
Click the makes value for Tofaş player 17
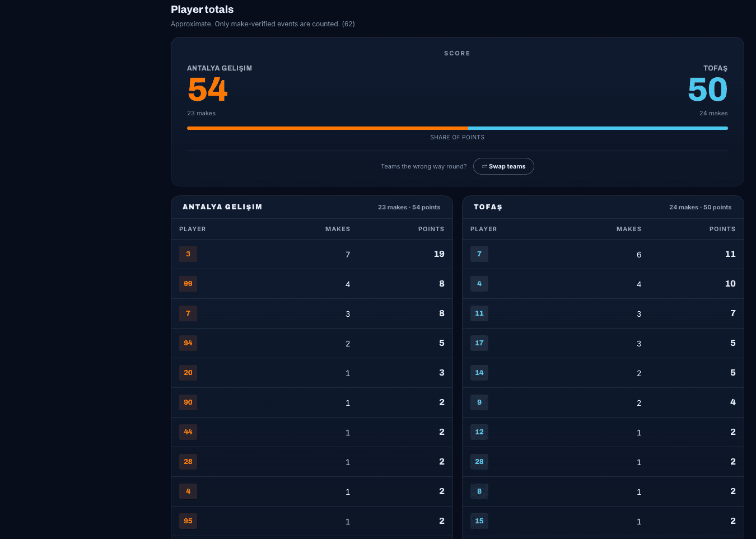click(639, 344)
